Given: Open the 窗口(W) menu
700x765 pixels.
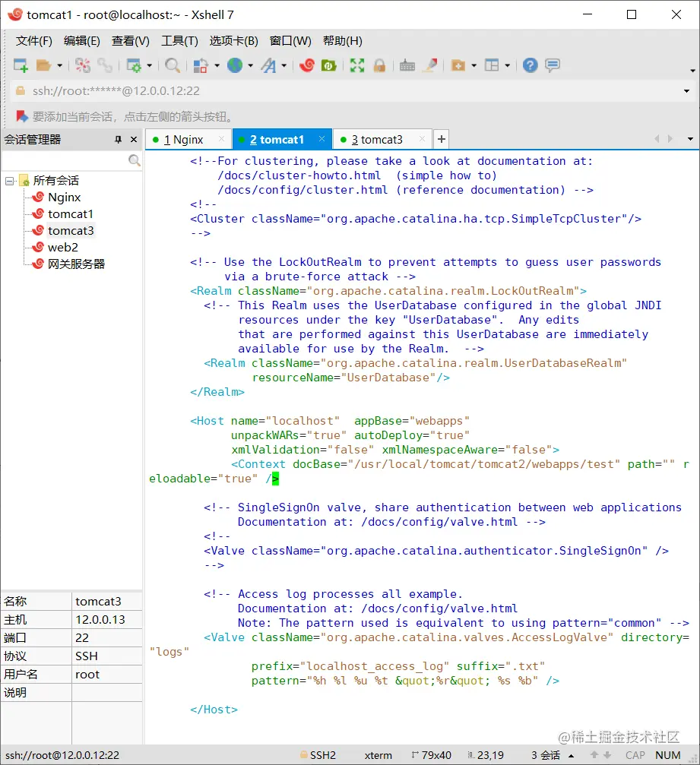Looking at the screenshot, I should pyautogui.click(x=290, y=41).
